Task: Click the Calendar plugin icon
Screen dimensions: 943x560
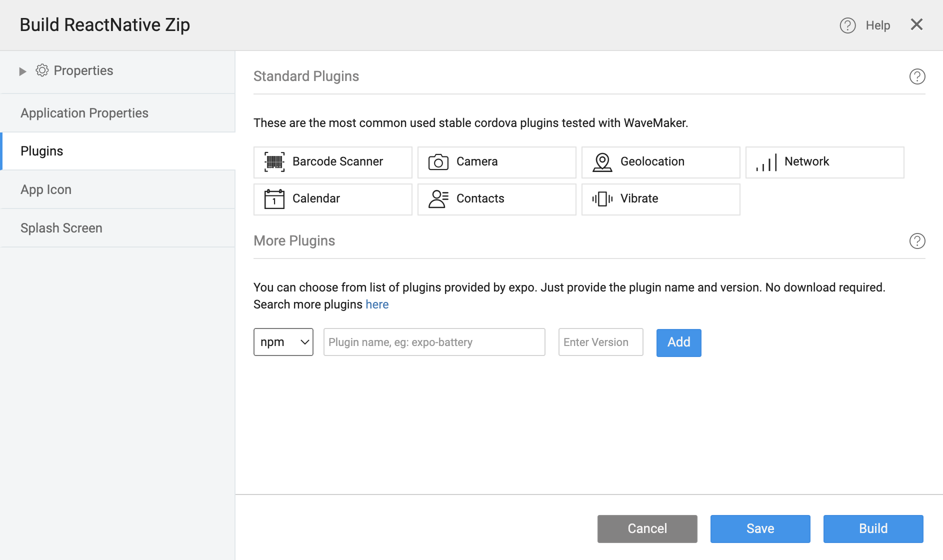Action: pyautogui.click(x=274, y=199)
